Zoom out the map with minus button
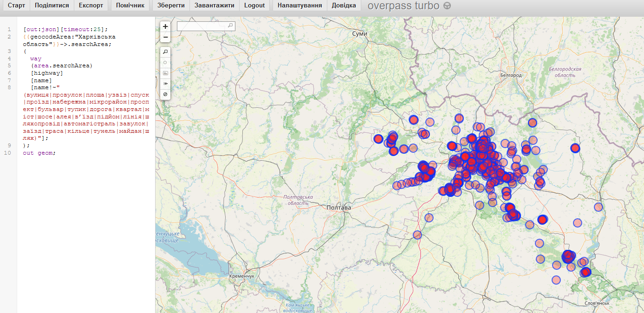The height and width of the screenshot is (313, 644). click(165, 37)
